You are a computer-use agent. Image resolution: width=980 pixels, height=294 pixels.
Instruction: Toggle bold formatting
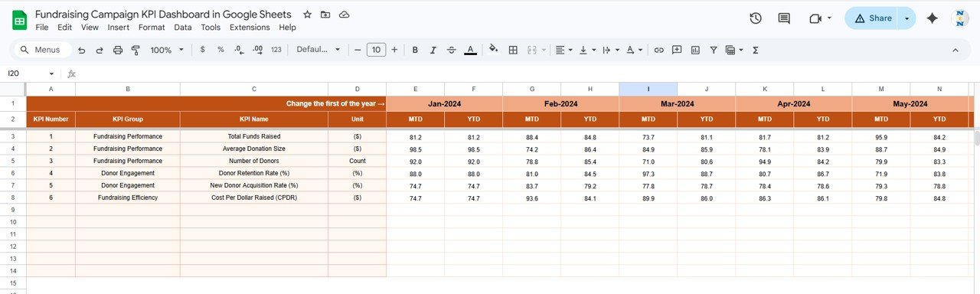[x=415, y=50]
